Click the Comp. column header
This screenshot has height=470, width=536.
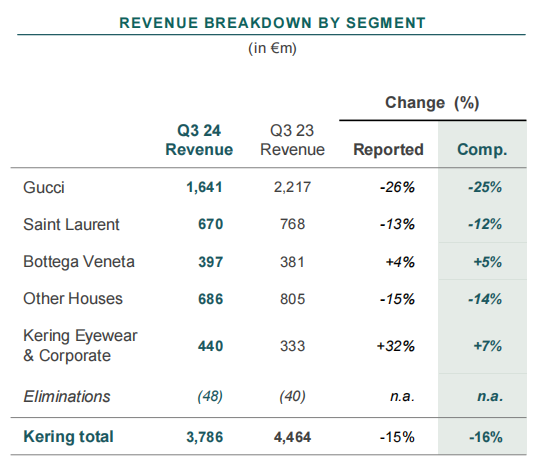pyautogui.click(x=482, y=150)
